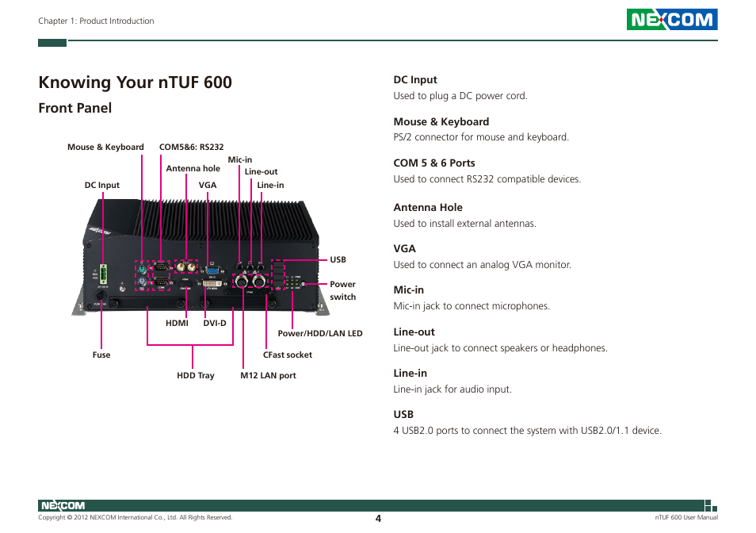Click the 'DC Input' diagram label
The width and height of the screenshot is (756, 533).
pyautogui.click(x=101, y=186)
